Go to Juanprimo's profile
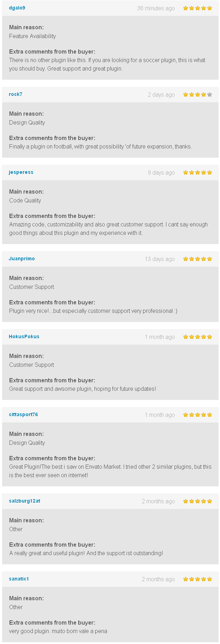Screen dimensions: 220x644 (22, 259)
